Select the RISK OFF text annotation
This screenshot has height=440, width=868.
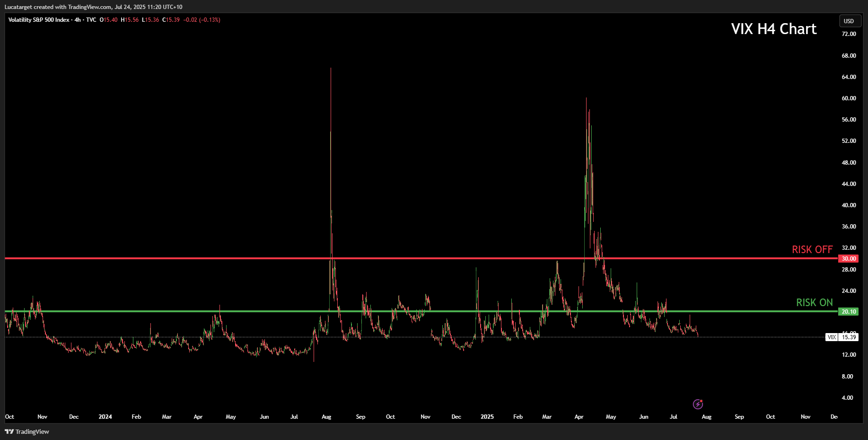[812, 250]
